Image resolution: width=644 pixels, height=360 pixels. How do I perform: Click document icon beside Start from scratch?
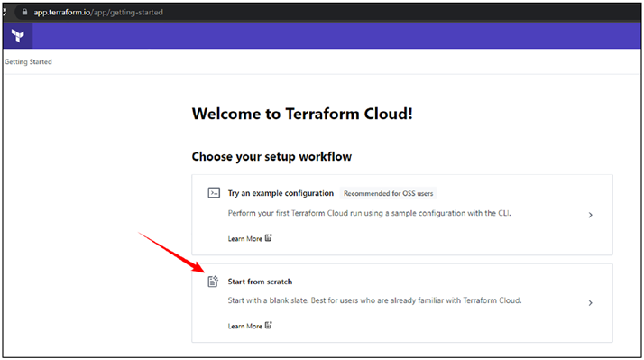point(213,282)
